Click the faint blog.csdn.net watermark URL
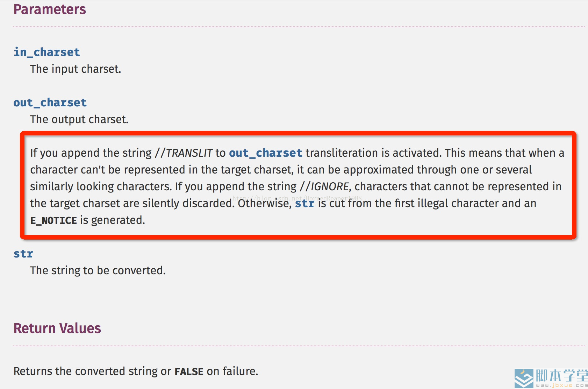Image resolution: width=588 pixels, height=389 pixels. coord(297,198)
